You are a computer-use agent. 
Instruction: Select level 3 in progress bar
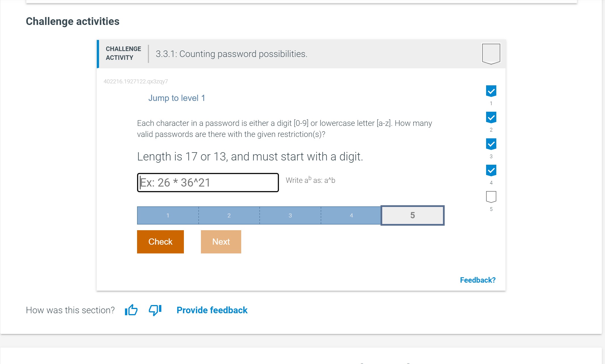pos(290,215)
